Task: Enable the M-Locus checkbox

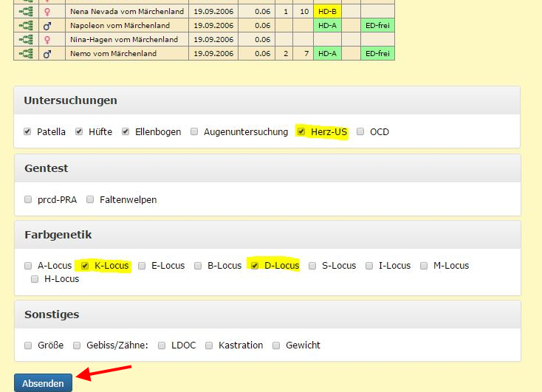Action: 424,266
